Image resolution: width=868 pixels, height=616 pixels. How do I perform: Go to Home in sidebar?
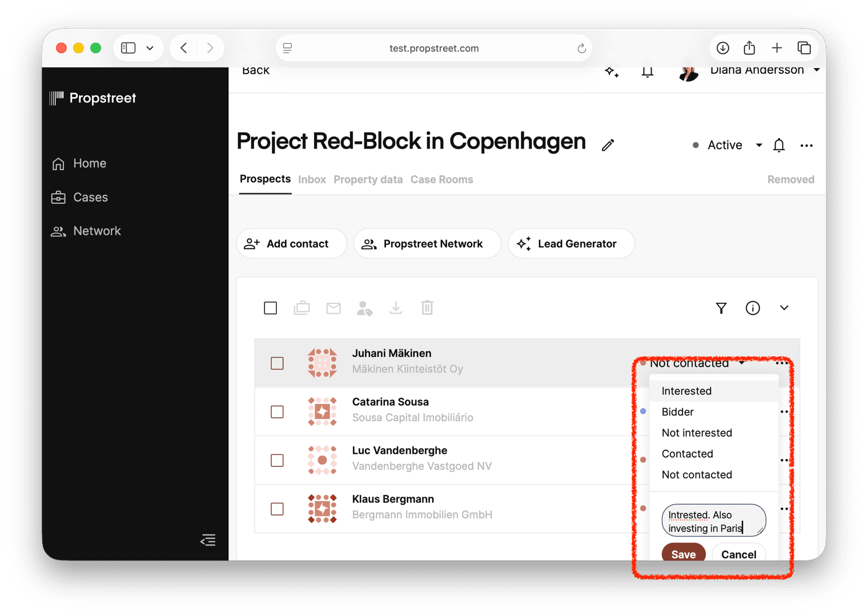pyautogui.click(x=79, y=163)
